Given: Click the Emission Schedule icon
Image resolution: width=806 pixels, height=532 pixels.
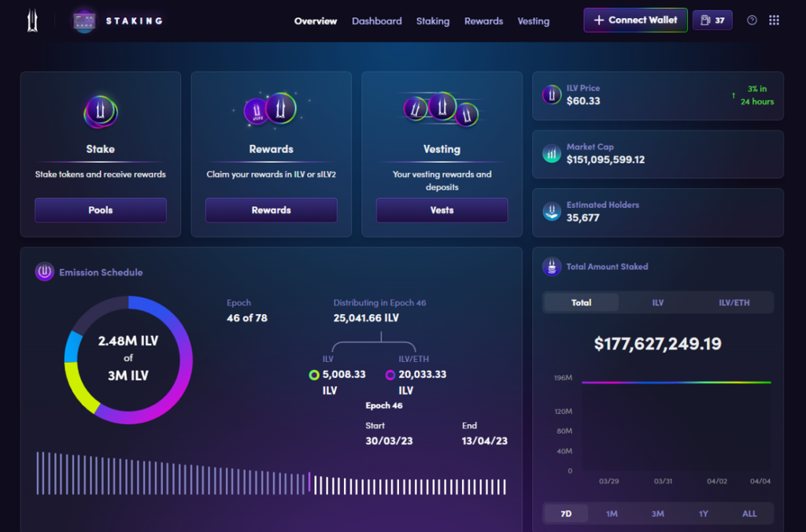Looking at the screenshot, I should point(45,272).
